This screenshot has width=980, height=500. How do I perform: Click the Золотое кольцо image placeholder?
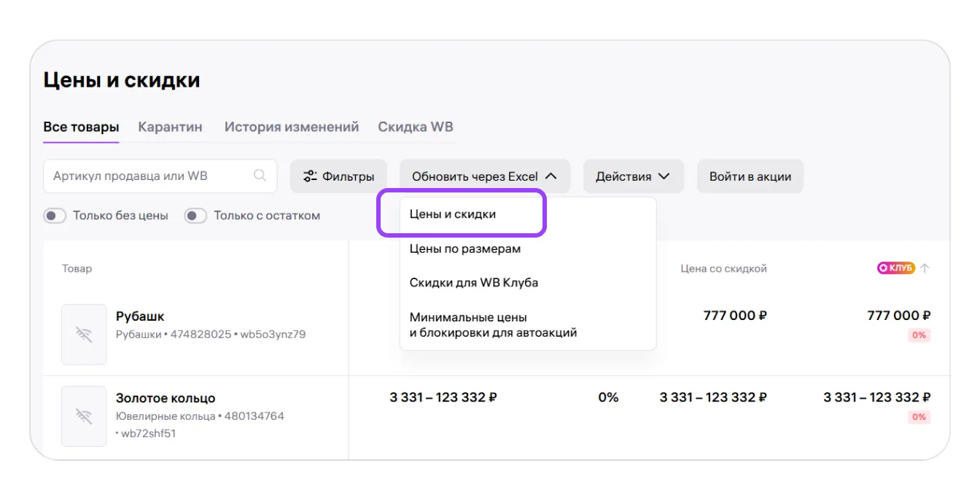tap(84, 416)
